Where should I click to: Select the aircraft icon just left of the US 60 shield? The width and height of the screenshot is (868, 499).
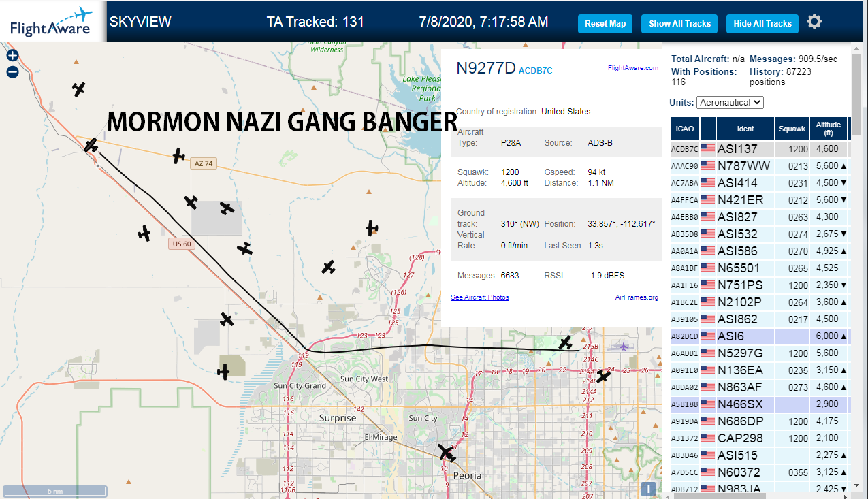(144, 234)
